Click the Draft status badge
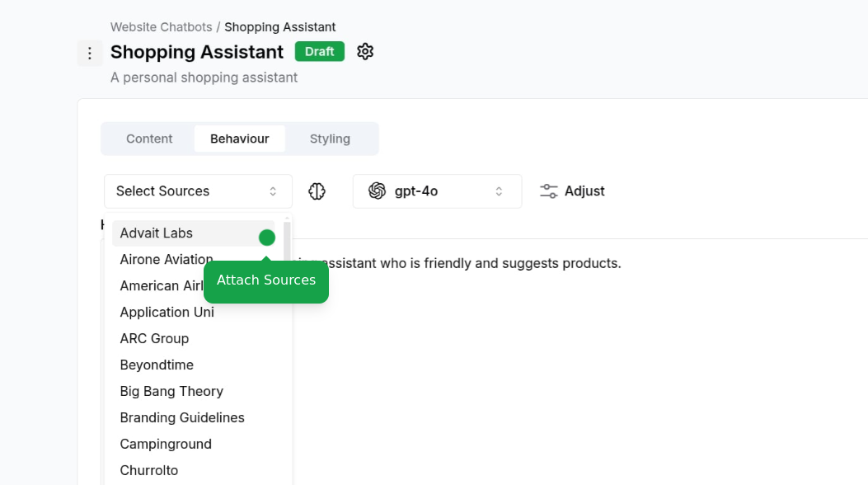868x485 pixels. [319, 51]
